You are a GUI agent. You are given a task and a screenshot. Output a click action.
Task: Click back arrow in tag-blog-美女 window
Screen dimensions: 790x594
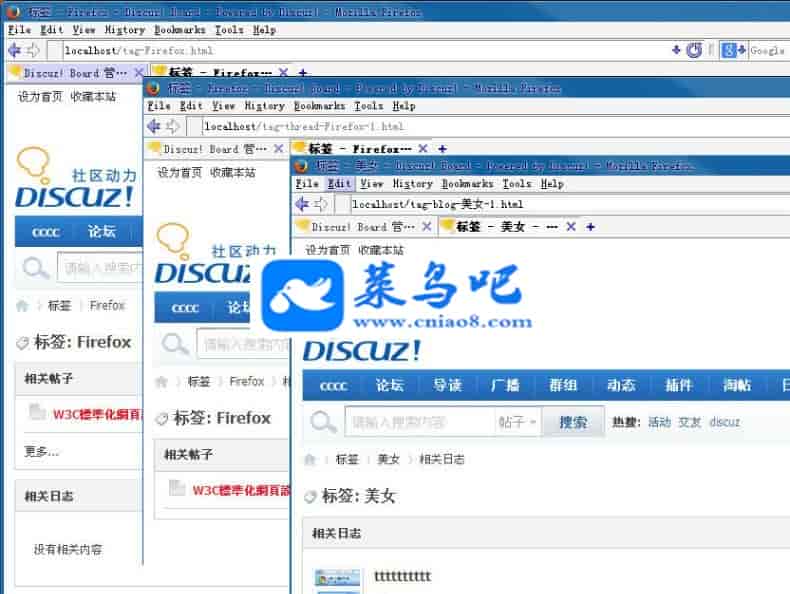tap(303, 205)
